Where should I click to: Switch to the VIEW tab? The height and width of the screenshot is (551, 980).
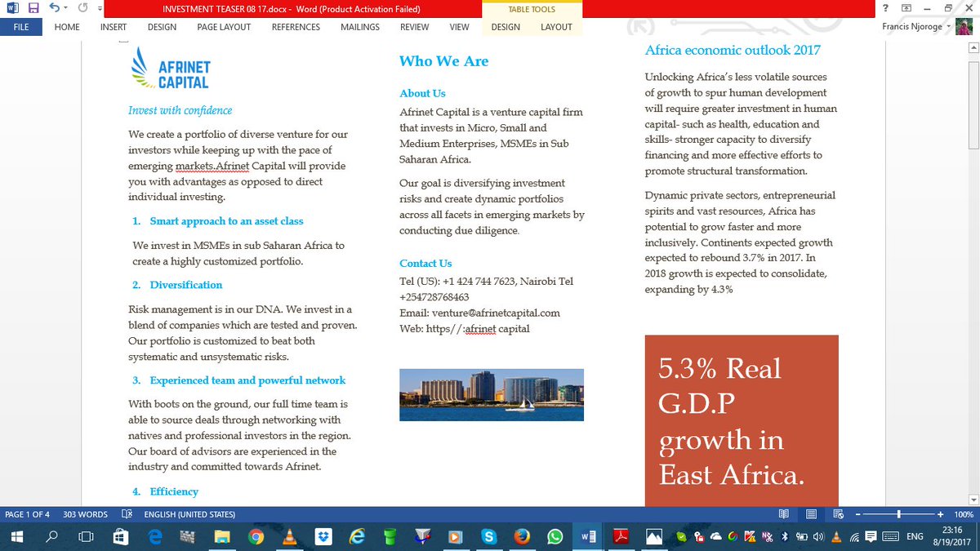459,27
